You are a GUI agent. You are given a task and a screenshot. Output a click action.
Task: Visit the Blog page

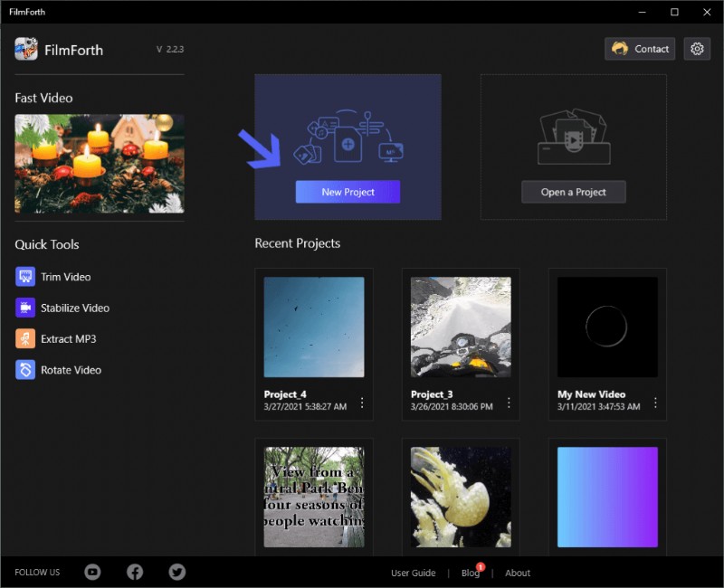coord(470,573)
